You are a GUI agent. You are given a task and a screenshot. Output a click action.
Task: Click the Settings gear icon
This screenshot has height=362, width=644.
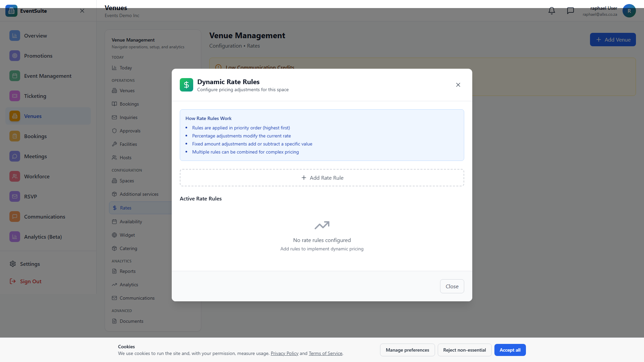click(x=13, y=264)
